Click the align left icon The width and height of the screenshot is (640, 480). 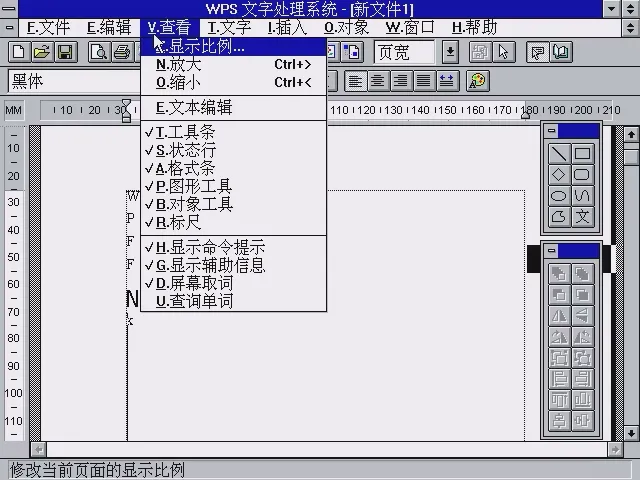point(355,81)
